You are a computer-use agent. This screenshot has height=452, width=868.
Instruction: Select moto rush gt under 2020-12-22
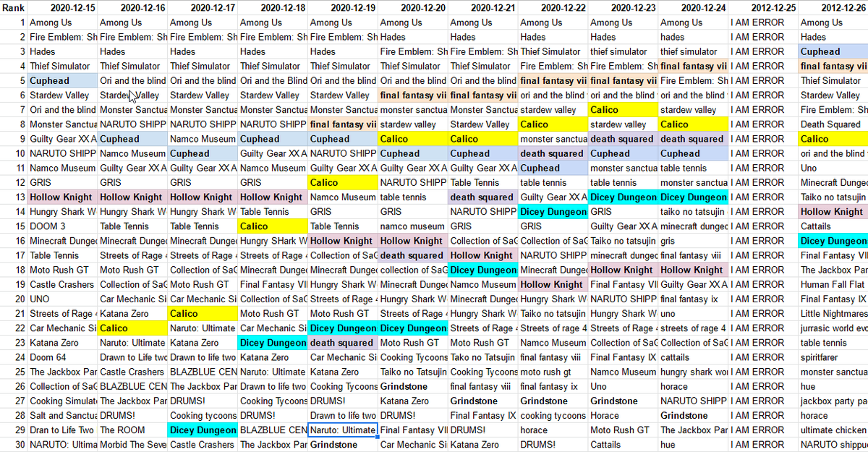[554, 372]
